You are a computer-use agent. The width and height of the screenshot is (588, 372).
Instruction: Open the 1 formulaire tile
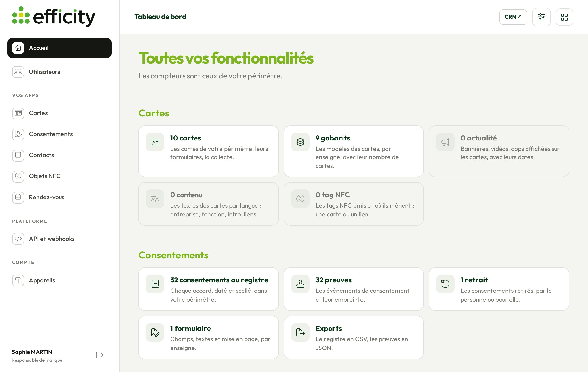(x=208, y=337)
